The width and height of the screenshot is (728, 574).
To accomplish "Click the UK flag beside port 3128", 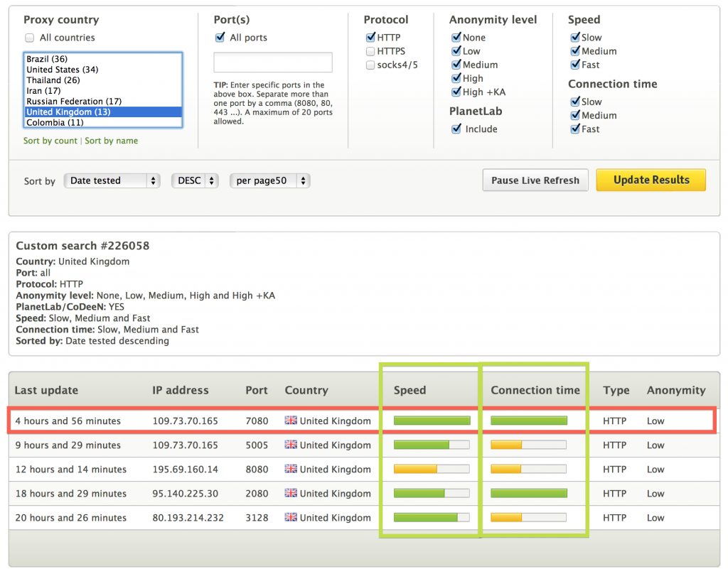I will coord(291,517).
